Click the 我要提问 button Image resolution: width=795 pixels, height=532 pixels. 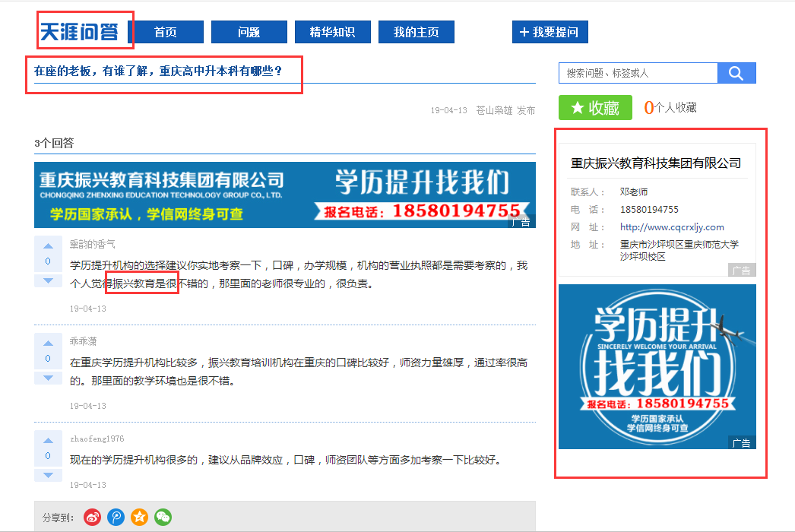[550, 32]
